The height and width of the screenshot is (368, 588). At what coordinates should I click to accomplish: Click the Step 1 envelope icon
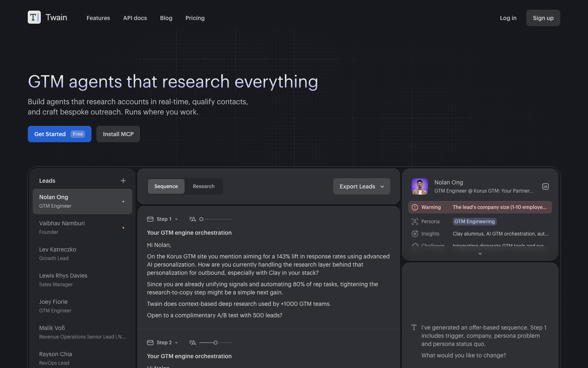click(x=150, y=219)
